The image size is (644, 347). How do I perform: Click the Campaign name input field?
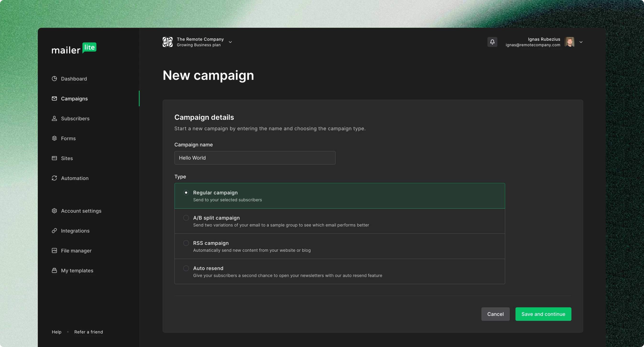(255, 158)
